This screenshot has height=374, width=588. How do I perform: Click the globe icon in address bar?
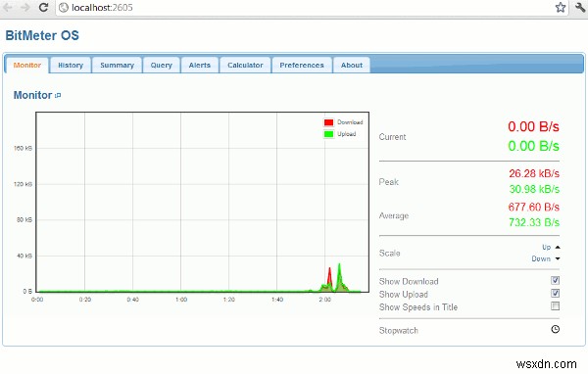click(x=64, y=8)
